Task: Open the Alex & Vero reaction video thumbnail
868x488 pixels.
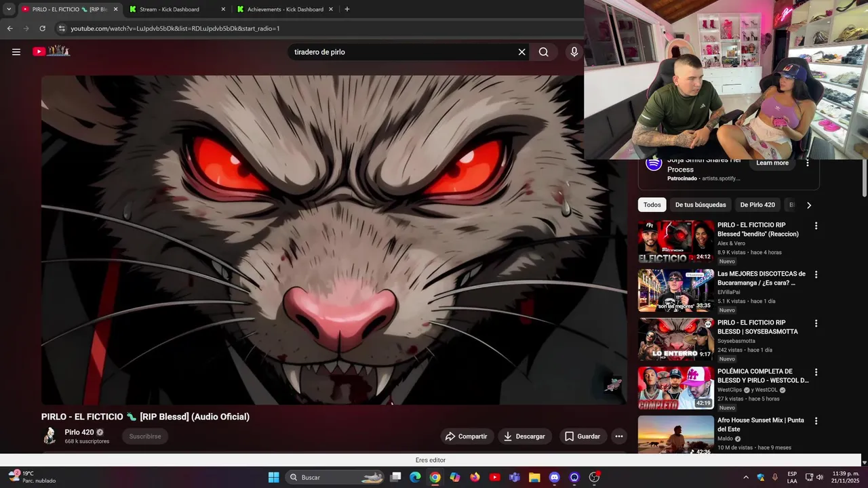Action: coord(676,241)
